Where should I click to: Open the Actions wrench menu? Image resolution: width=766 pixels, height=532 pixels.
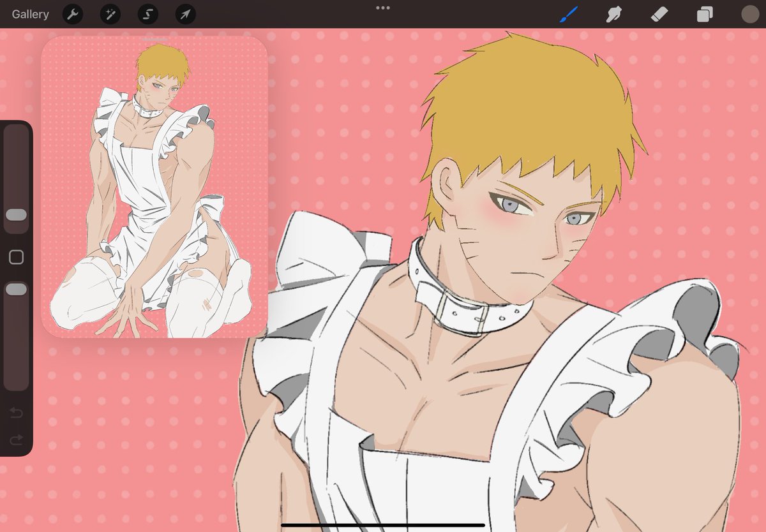[73, 14]
